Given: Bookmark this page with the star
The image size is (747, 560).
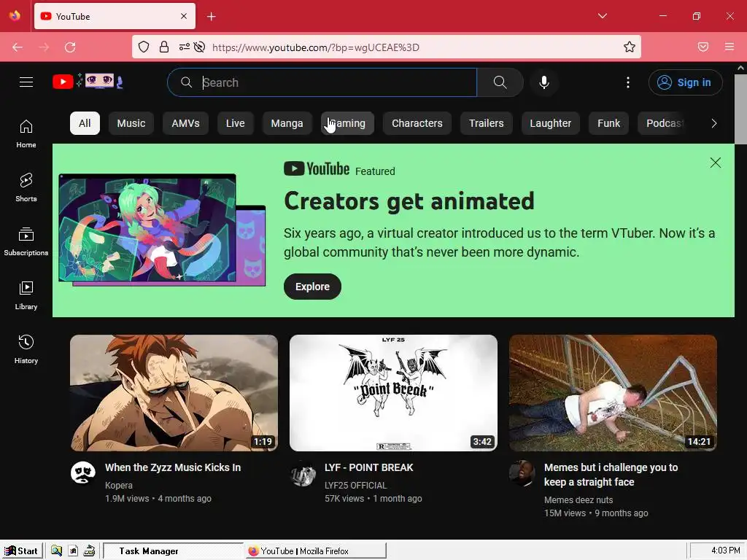Looking at the screenshot, I should coord(630,47).
